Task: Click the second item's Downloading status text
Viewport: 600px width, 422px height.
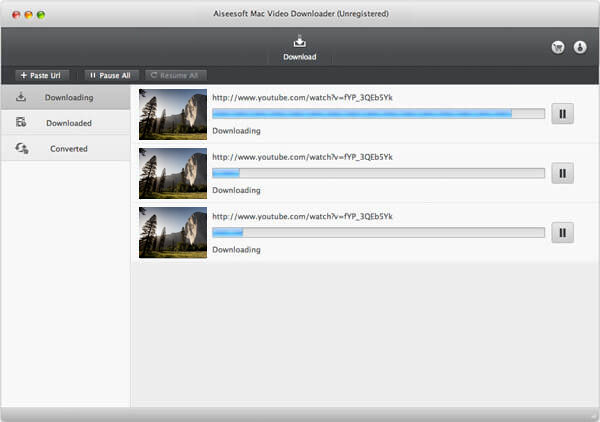Action: click(236, 190)
